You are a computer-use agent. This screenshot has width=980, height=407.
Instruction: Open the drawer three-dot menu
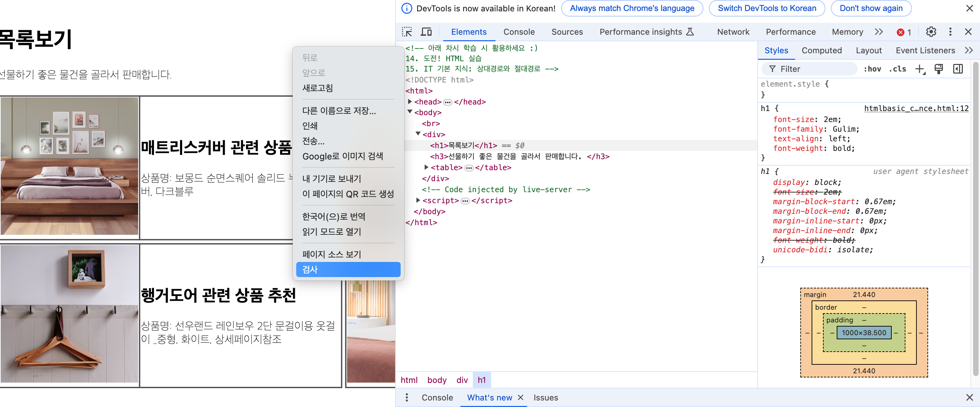coord(407,397)
